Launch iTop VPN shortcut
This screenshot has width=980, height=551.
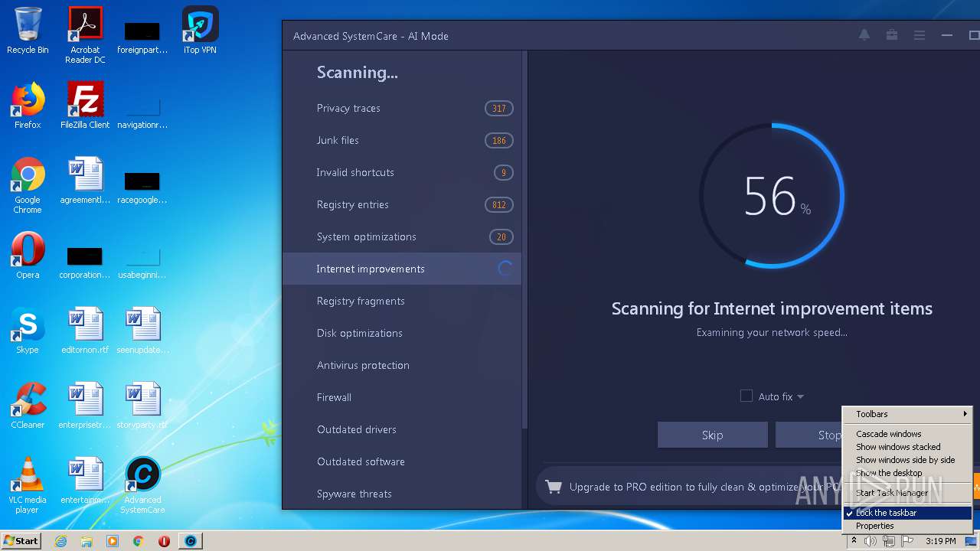(201, 31)
